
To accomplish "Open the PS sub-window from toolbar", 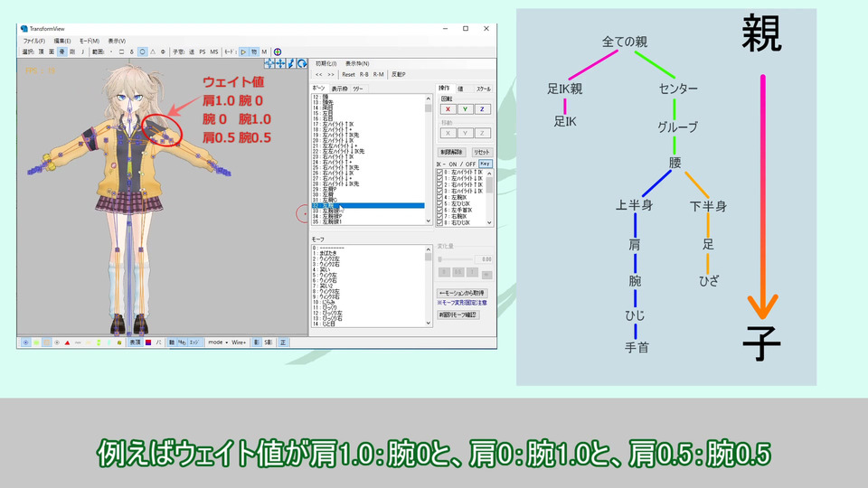I will pos(202,52).
